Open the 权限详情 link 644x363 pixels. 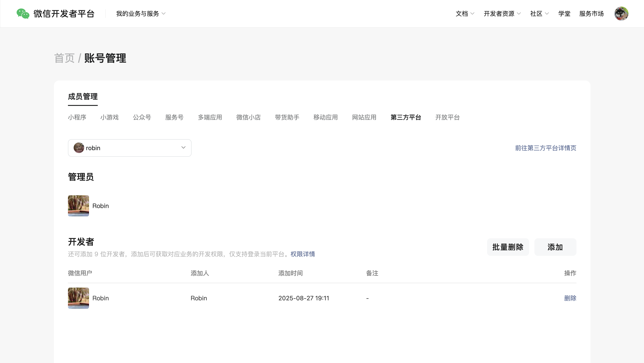(x=303, y=254)
